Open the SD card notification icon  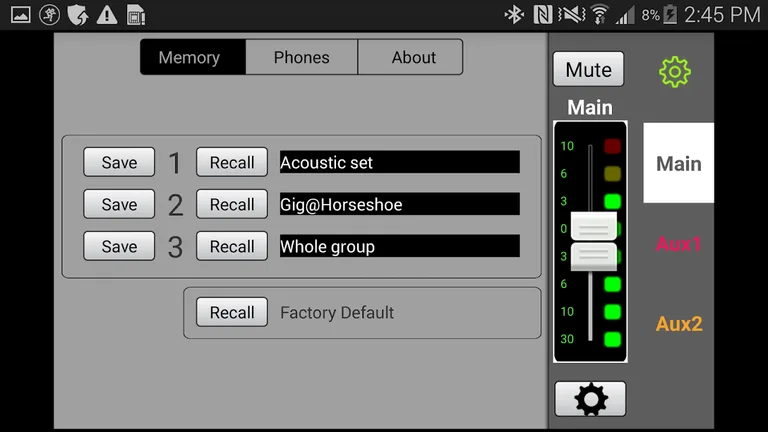coord(136,15)
